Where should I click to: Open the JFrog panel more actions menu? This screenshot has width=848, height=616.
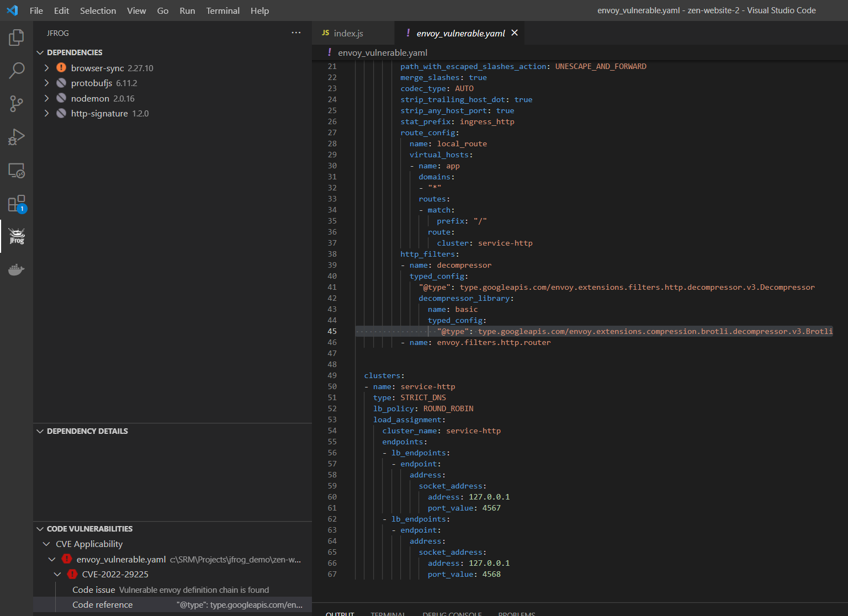click(296, 33)
